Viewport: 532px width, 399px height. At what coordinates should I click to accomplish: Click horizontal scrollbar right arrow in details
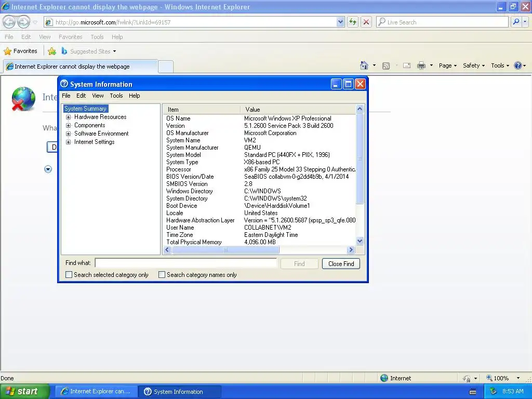(x=351, y=250)
